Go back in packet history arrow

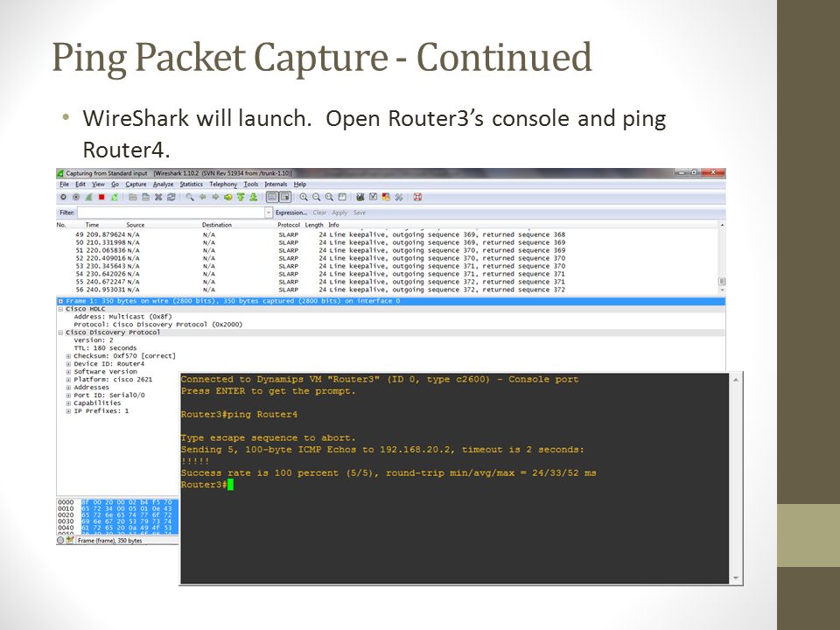pos(202,197)
